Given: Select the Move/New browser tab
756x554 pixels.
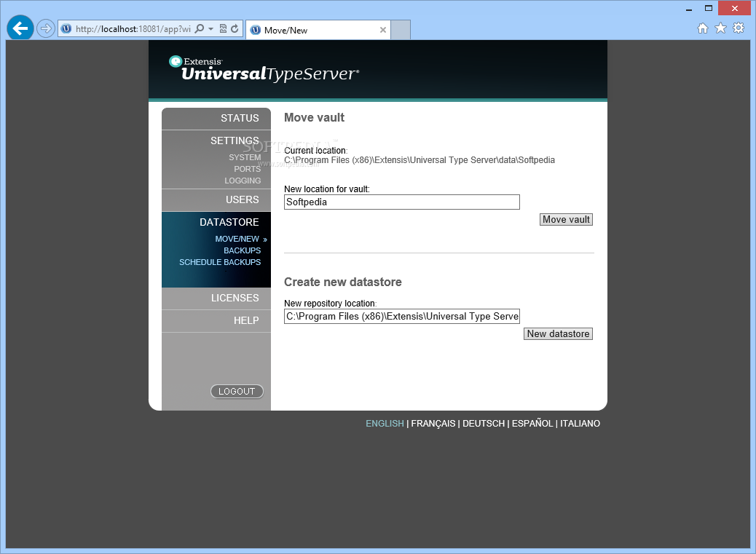Looking at the screenshot, I should [x=318, y=30].
